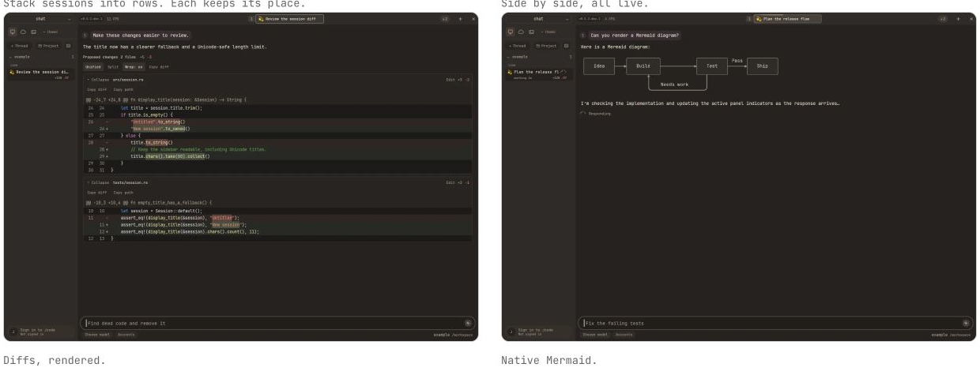Collapse the tests/session.rs diff section
Screen dimensions: 980x375
tap(98, 182)
